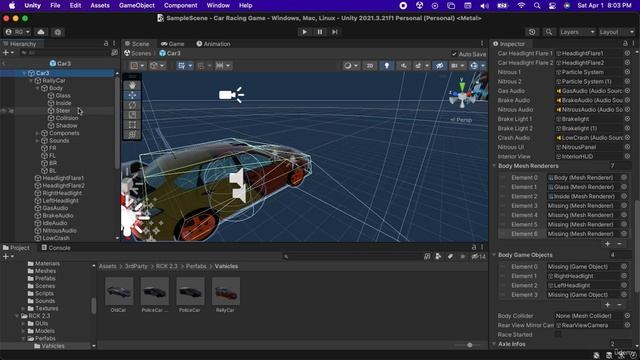Toggle 2D view mode
640x360 pixels.
(x=370, y=65)
